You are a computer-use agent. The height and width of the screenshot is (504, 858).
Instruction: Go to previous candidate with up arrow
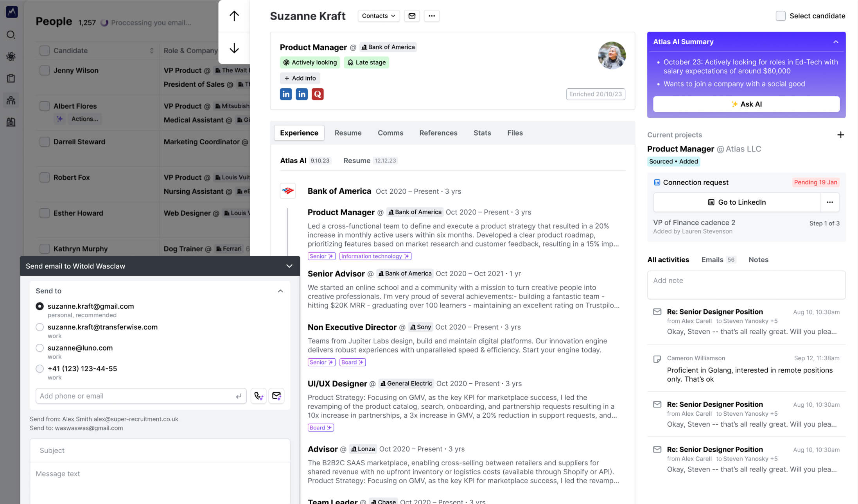pos(234,16)
